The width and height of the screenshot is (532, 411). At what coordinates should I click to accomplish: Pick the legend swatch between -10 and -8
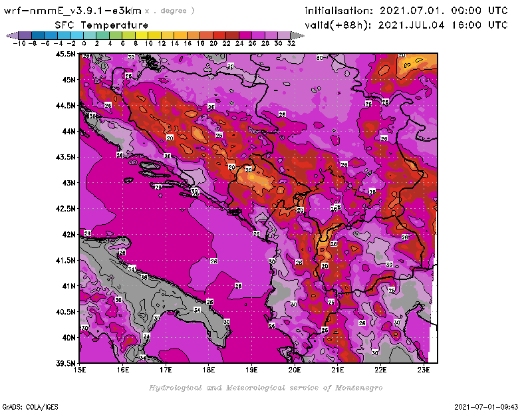25,35
